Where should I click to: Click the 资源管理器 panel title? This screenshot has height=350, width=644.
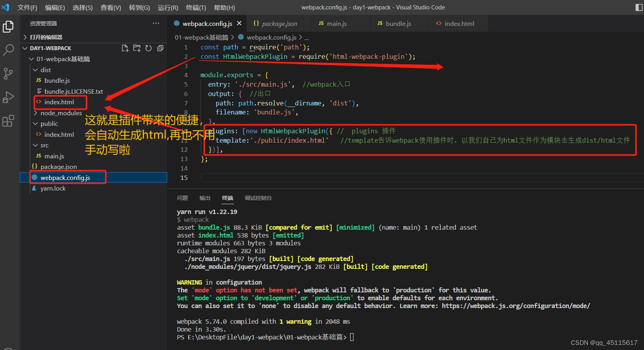pyautogui.click(x=43, y=24)
